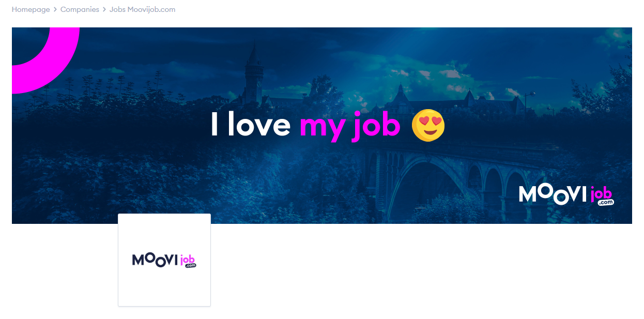
Task: Select the Jobs Moovijob.com breadcrumb
Action: point(143,9)
